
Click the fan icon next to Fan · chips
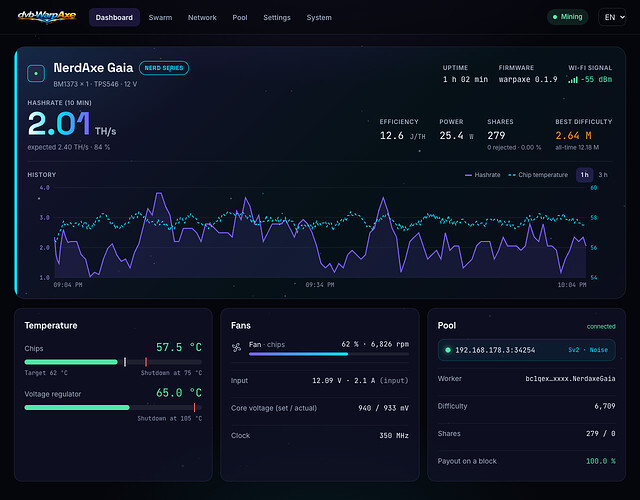(x=237, y=348)
